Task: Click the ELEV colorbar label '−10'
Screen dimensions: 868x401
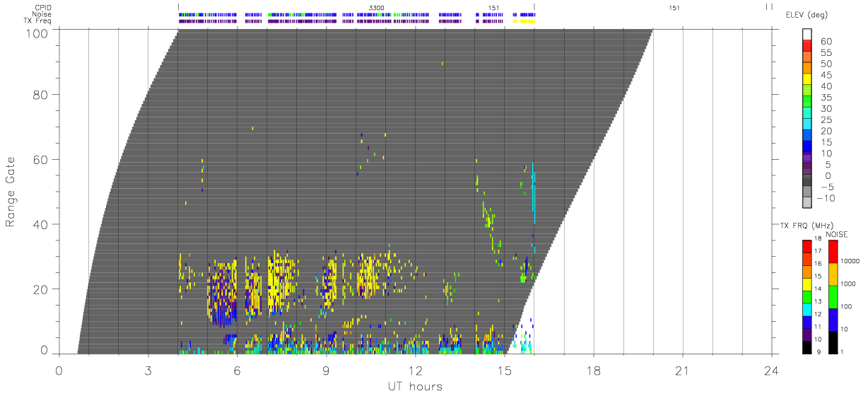Action: tap(826, 199)
